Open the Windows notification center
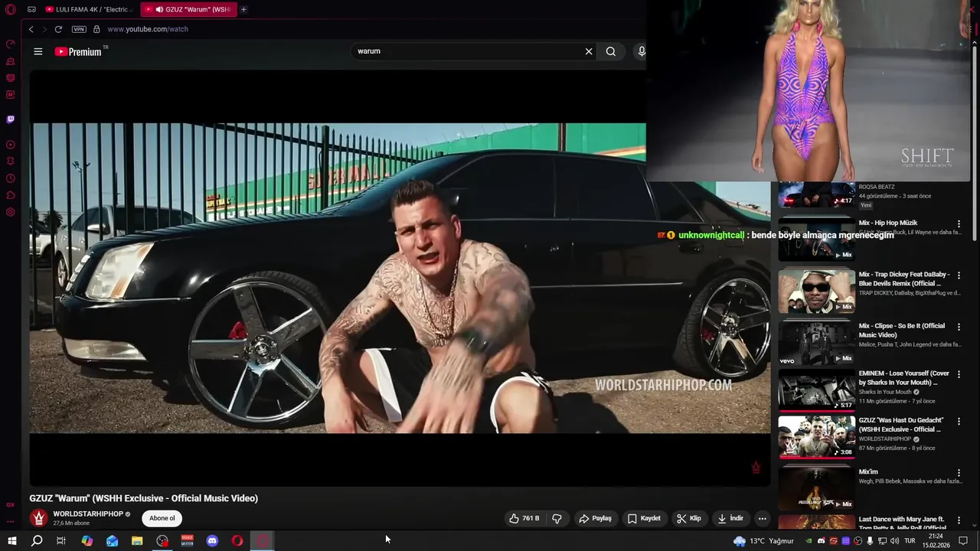The width and height of the screenshot is (980, 551). tap(964, 541)
